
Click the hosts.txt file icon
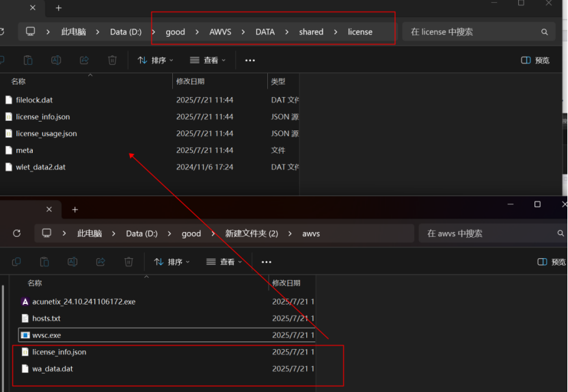click(25, 318)
